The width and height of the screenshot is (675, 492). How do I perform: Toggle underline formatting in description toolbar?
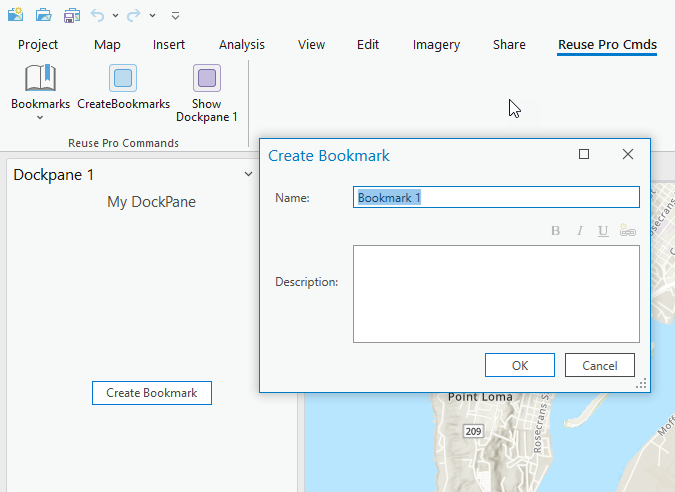pyautogui.click(x=603, y=231)
